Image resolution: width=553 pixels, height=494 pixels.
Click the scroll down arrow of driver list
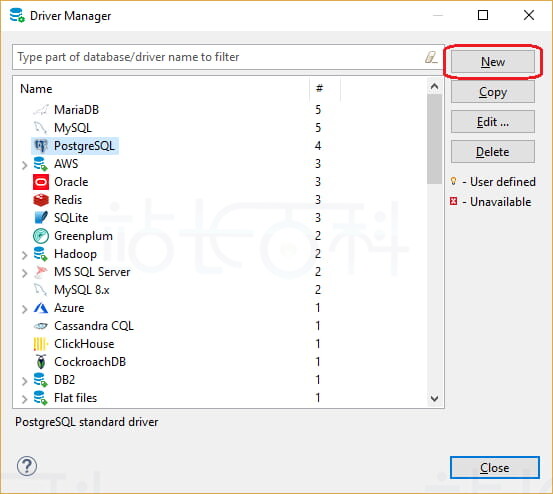[x=434, y=398]
